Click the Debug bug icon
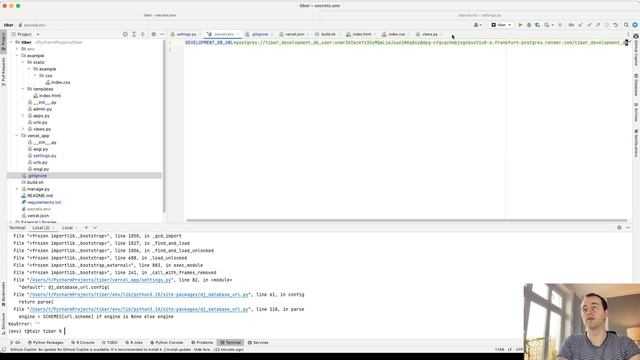Image resolution: width=640 pixels, height=360 pixels. [529, 25]
